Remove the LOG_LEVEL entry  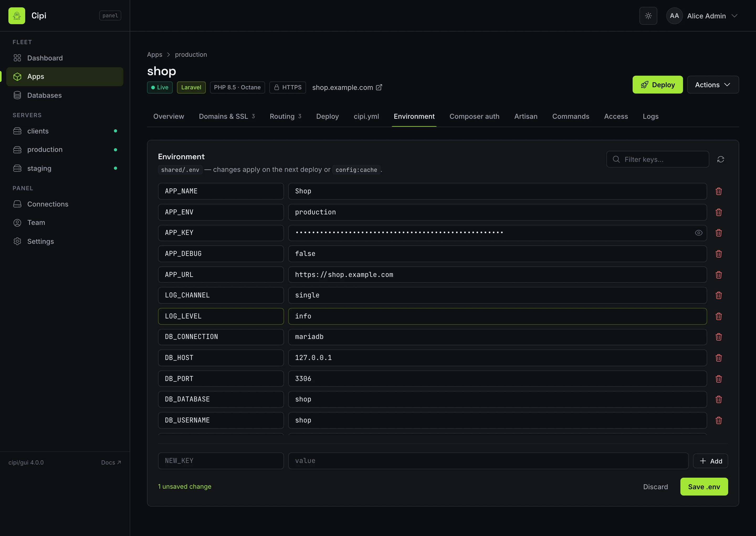[x=719, y=316]
